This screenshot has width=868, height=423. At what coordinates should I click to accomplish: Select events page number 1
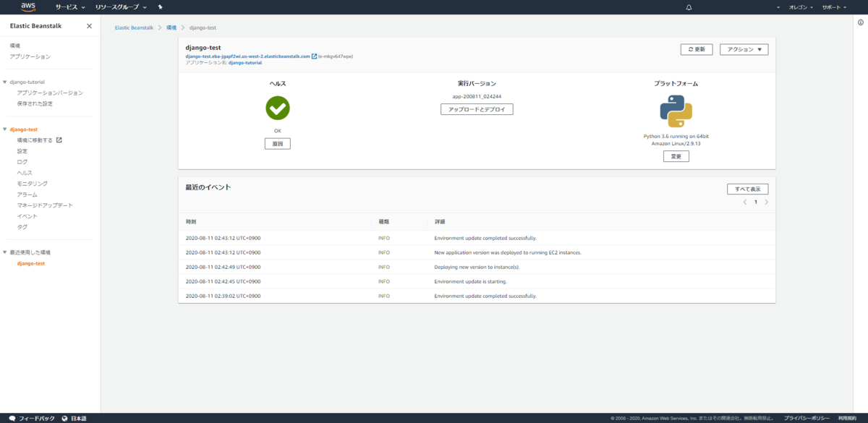click(x=756, y=202)
